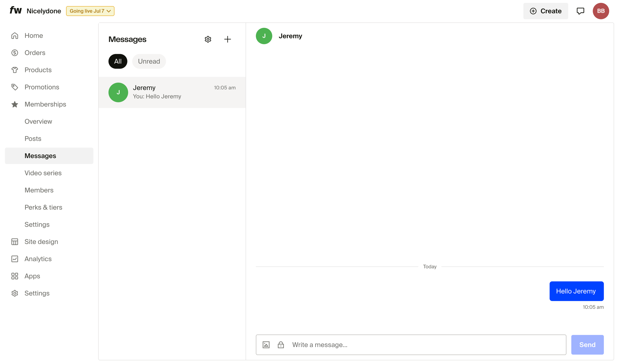Click the Promotions tag icon
619x364 pixels.
pos(15,87)
